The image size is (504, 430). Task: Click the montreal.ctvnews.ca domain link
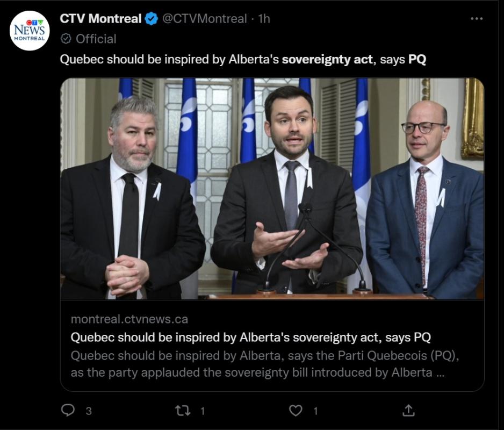tap(129, 319)
